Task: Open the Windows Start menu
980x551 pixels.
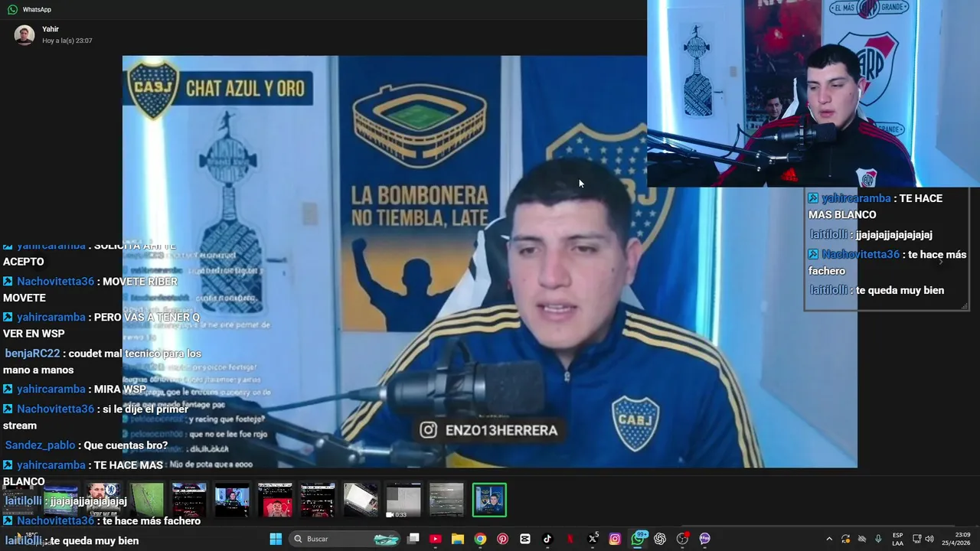Action: (276, 539)
